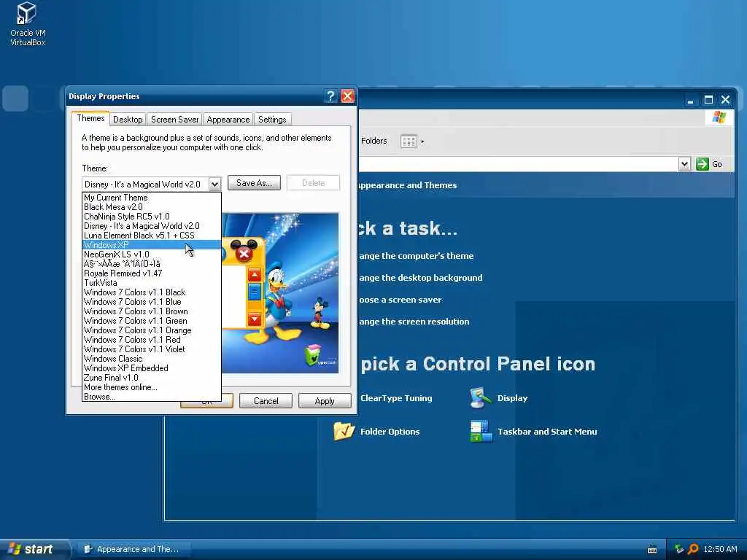This screenshot has height=560, width=747.
Task: Minimize the Appearance and Themes window
Action: pyautogui.click(x=691, y=100)
